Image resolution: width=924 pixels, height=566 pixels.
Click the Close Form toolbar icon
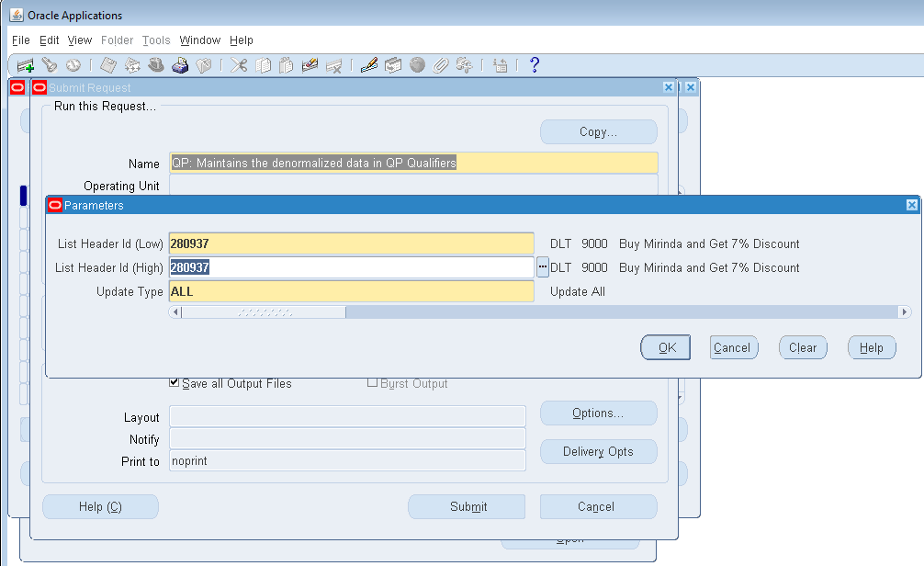coord(203,65)
